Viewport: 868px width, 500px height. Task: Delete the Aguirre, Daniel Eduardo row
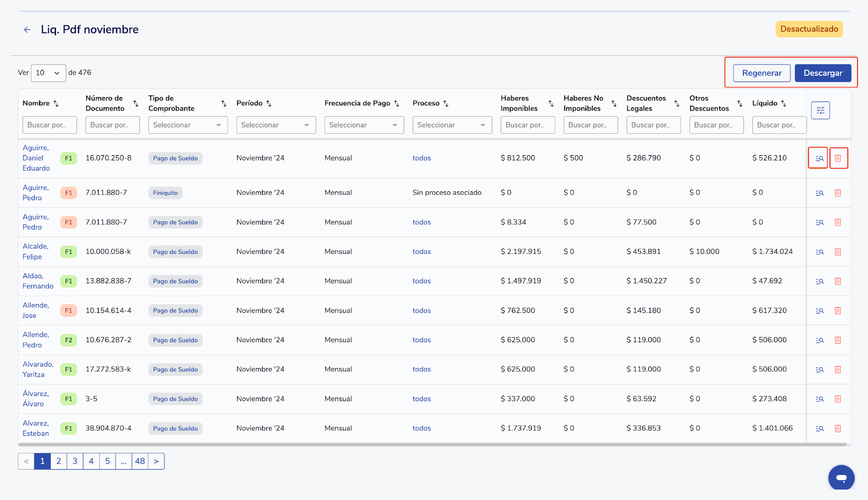click(838, 158)
